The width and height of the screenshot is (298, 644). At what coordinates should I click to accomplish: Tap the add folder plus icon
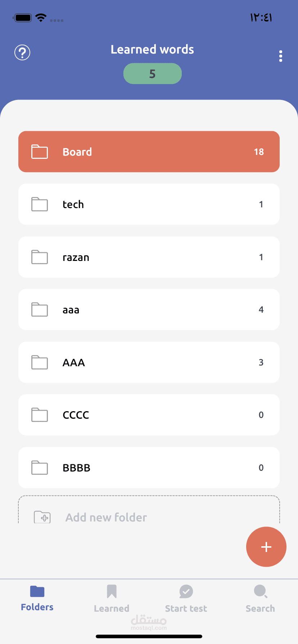(x=42, y=517)
